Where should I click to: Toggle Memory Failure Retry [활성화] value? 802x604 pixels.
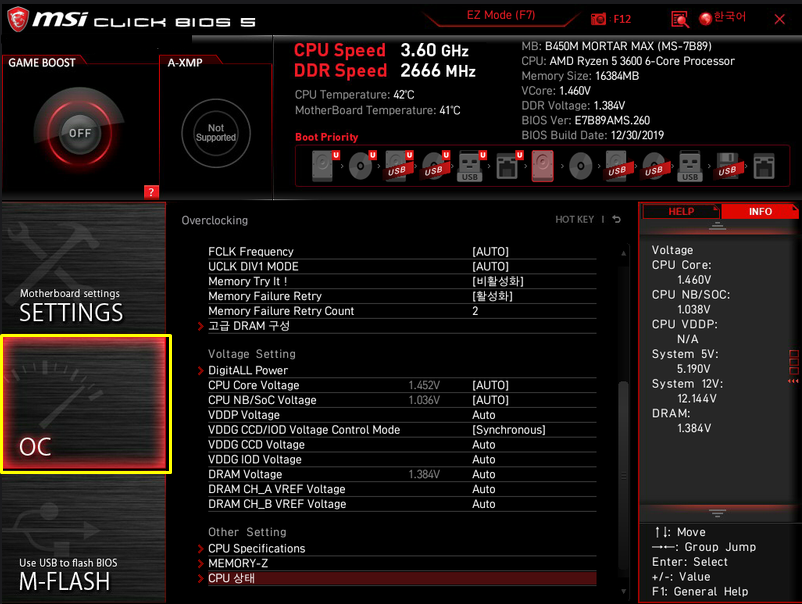pyautogui.click(x=492, y=296)
